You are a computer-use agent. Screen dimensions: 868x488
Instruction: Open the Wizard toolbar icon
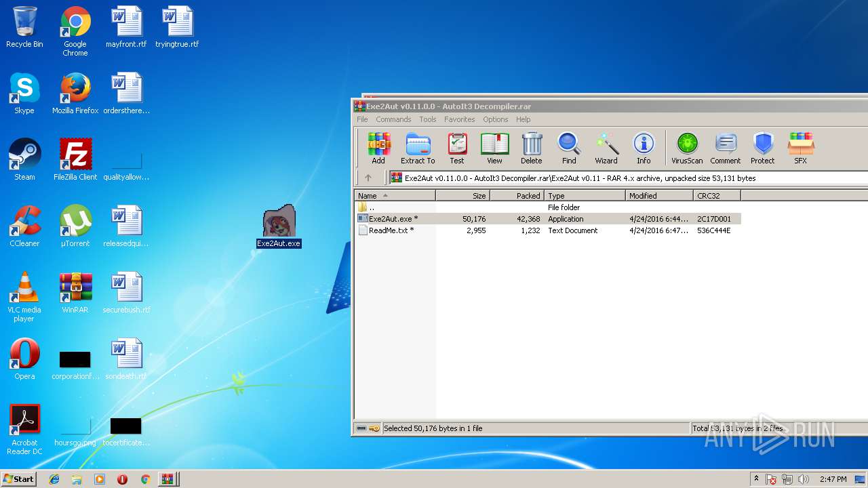coord(606,148)
